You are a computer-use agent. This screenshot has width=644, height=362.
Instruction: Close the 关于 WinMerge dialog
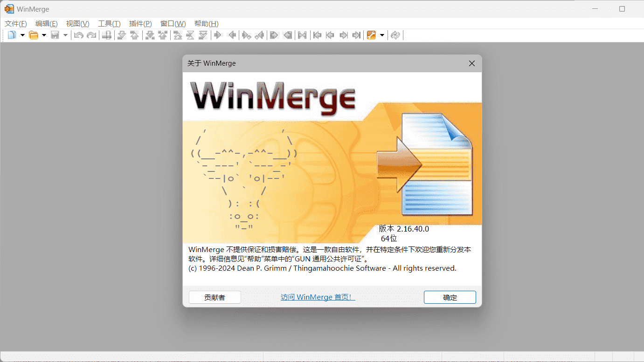point(472,63)
